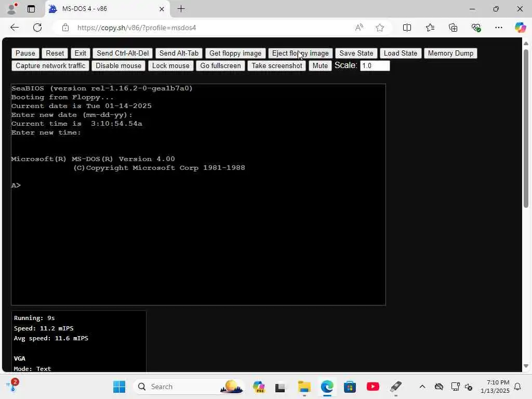Image resolution: width=532 pixels, height=399 pixels.
Task: Open Edge profile icon
Action: point(12,9)
